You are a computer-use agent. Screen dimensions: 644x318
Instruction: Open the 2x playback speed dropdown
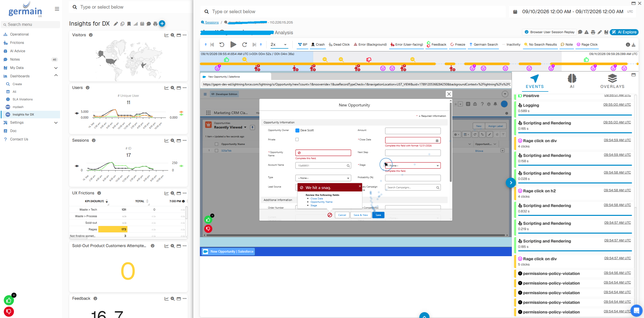click(x=279, y=45)
